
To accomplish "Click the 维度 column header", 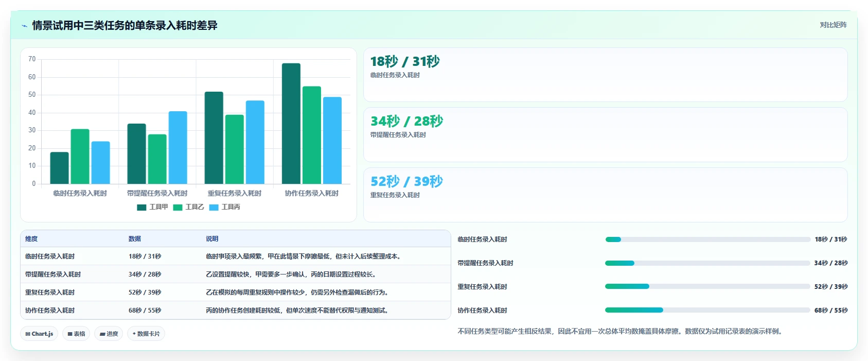I will click(31, 239).
